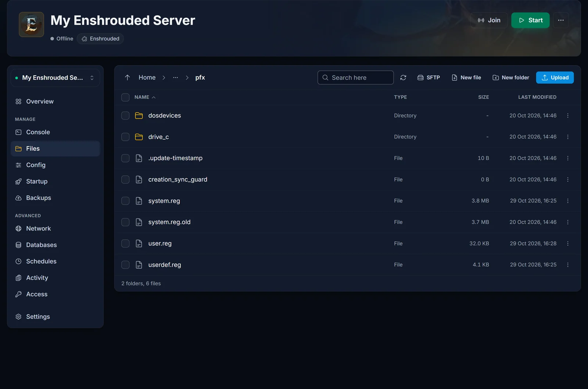
Task: Expand the collapsed breadcrumb ellipsis
Action: coord(176,78)
